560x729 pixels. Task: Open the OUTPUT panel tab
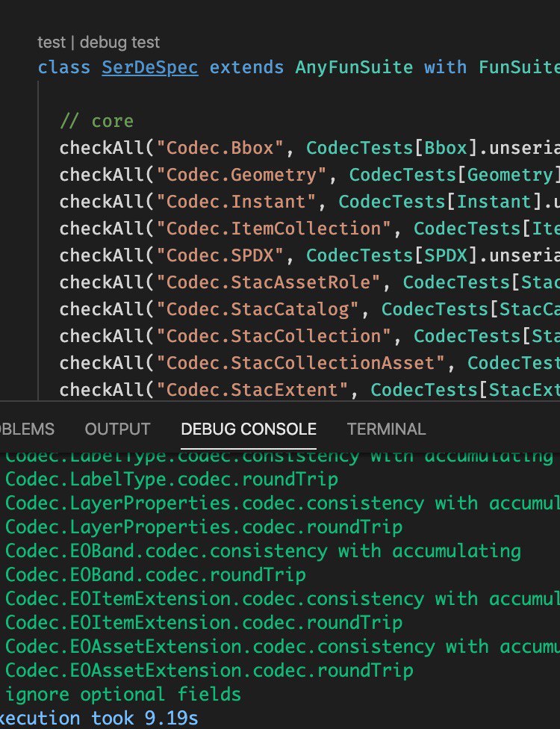click(x=117, y=429)
